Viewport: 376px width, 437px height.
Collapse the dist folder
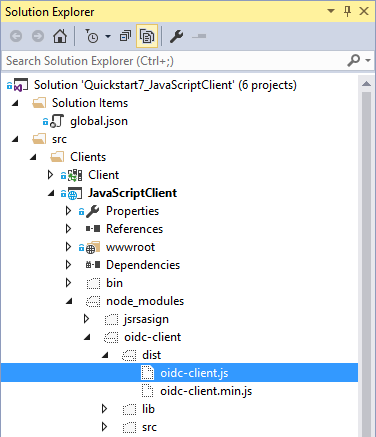coord(105,355)
